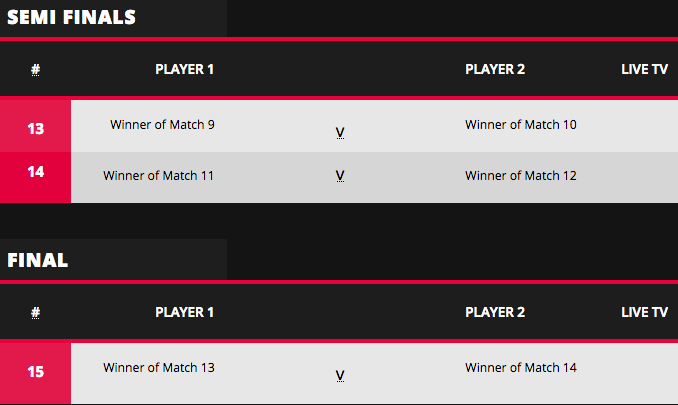This screenshot has height=405, width=678.
Task: Select match number 13 cell
Action: coord(36,128)
